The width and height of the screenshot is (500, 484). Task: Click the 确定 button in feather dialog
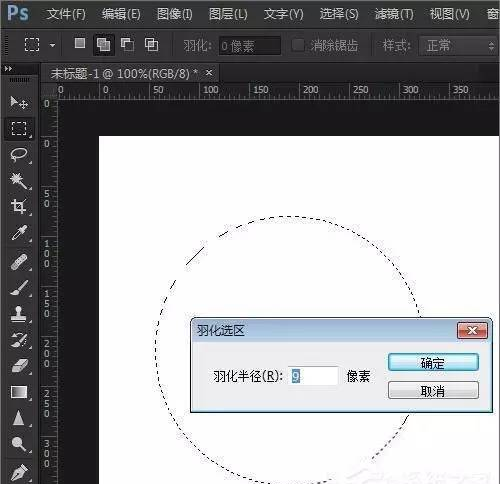(433, 362)
